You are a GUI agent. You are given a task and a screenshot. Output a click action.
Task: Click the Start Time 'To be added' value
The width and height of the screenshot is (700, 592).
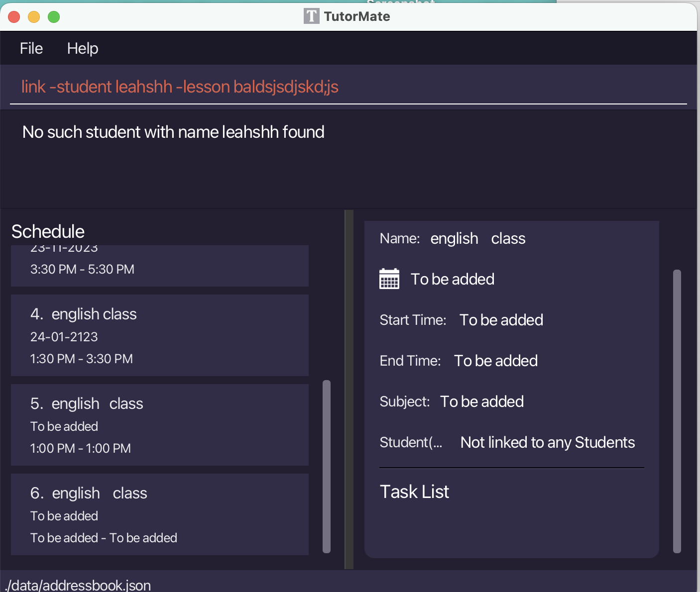coord(501,320)
